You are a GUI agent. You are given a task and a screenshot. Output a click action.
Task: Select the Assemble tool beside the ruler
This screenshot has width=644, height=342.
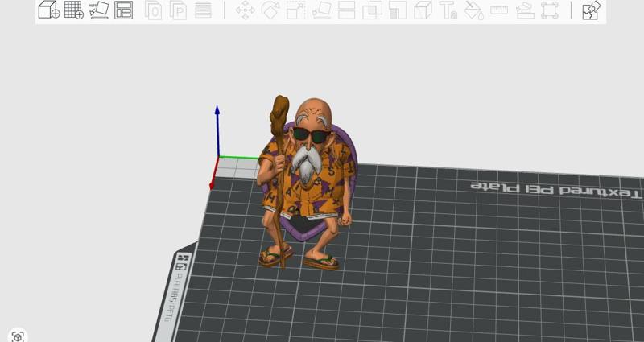525,10
